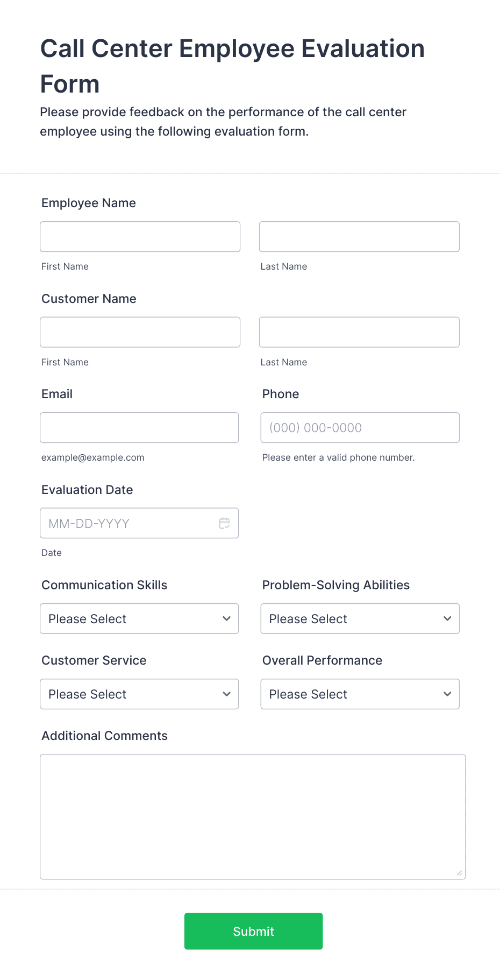Click the Customer Service dropdown chevron
Image resolution: width=500 pixels, height=980 pixels.
click(226, 694)
